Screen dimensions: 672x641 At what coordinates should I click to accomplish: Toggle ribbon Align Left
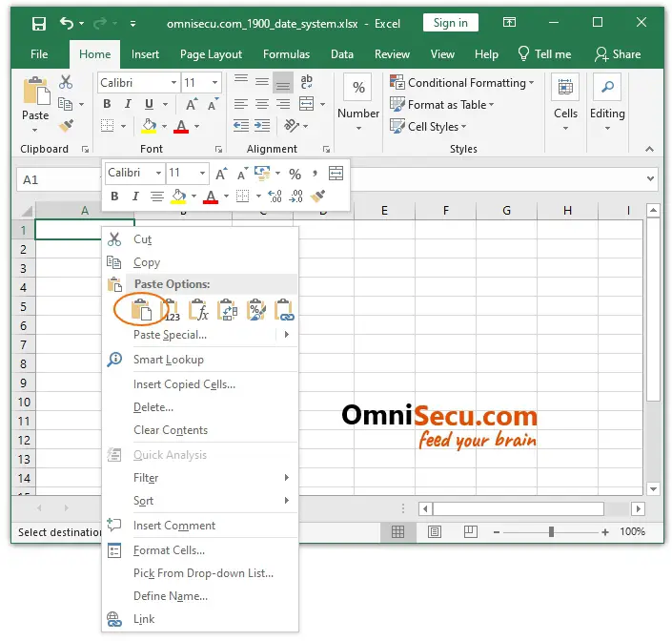pyautogui.click(x=241, y=104)
